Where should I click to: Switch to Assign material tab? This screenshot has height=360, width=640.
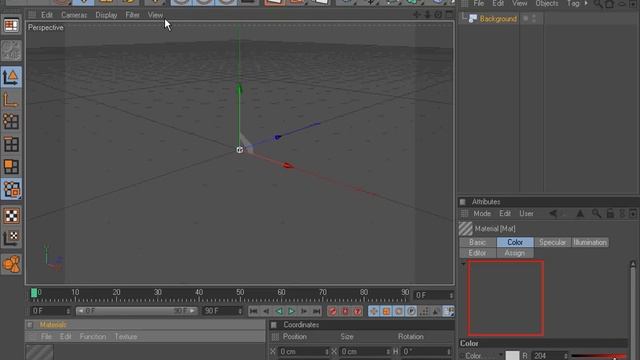(515, 253)
